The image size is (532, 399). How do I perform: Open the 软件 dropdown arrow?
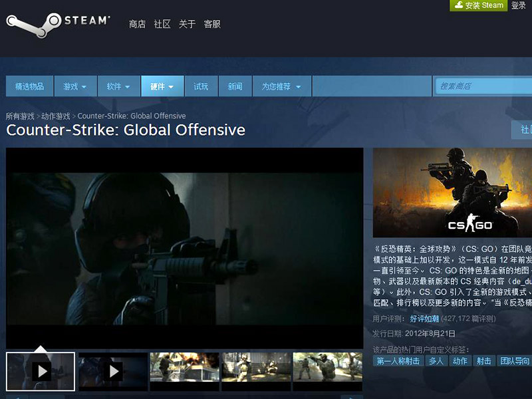click(127, 87)
